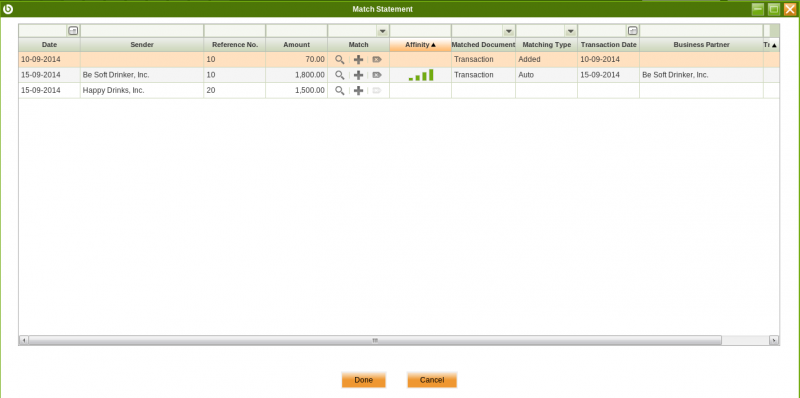Open the Matching Type filter dropdown
Viewport: 800px width, 398px height.
point(570,31)
